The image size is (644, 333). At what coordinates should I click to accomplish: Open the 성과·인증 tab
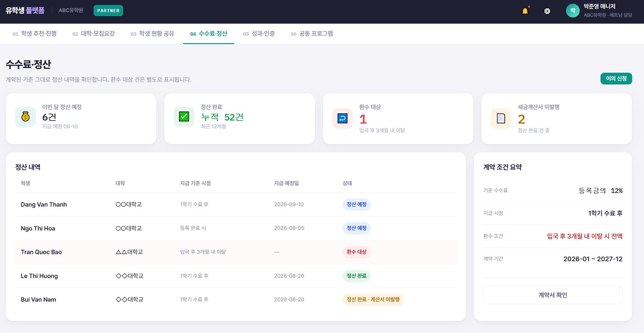(259, 34)
